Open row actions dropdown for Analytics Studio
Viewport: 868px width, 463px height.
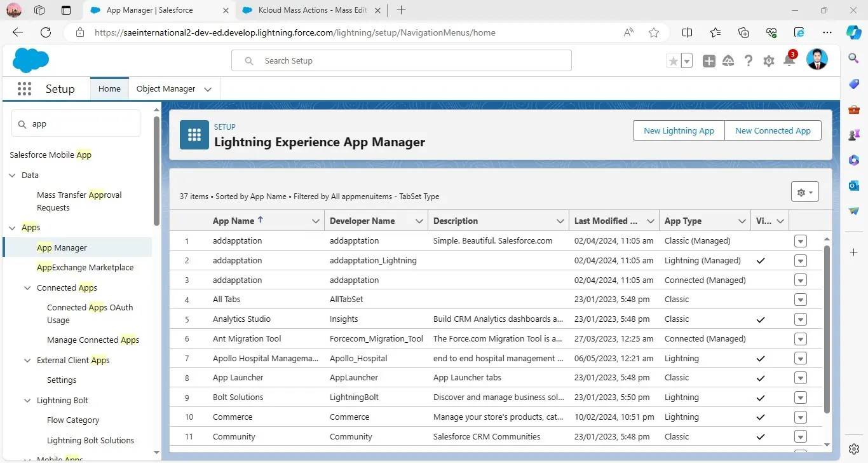801,319
